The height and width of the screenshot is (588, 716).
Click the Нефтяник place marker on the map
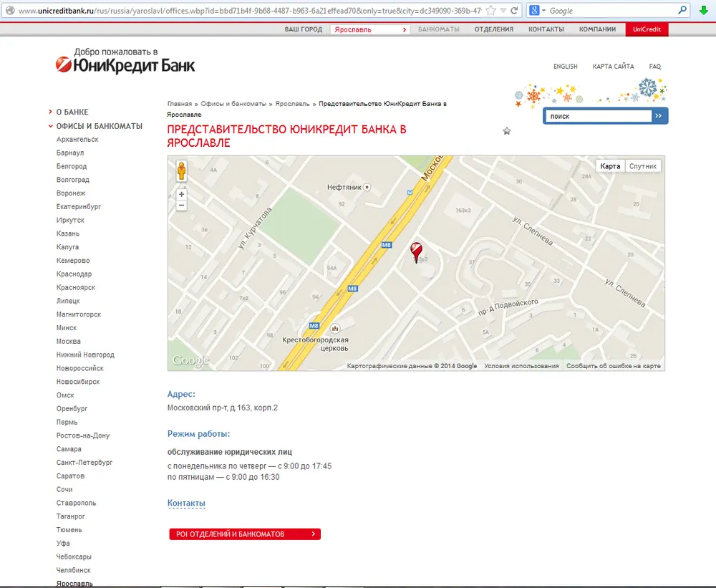tap(367, 188)
